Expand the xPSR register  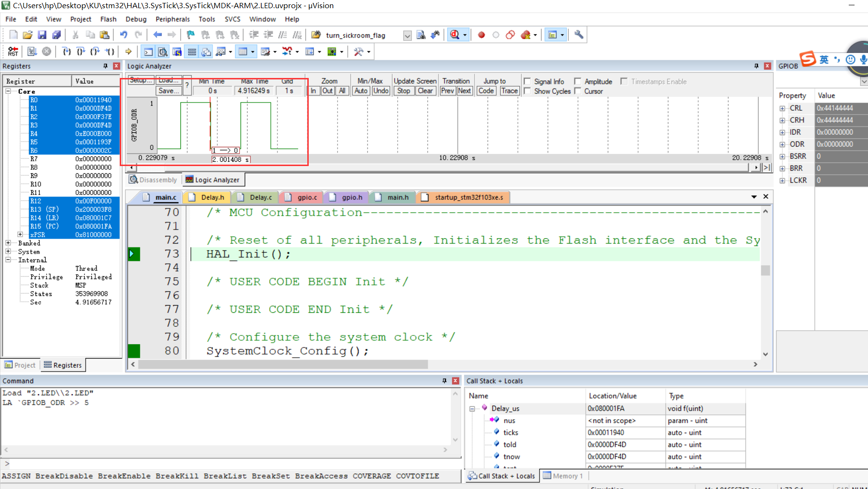[x=20, y=234]
